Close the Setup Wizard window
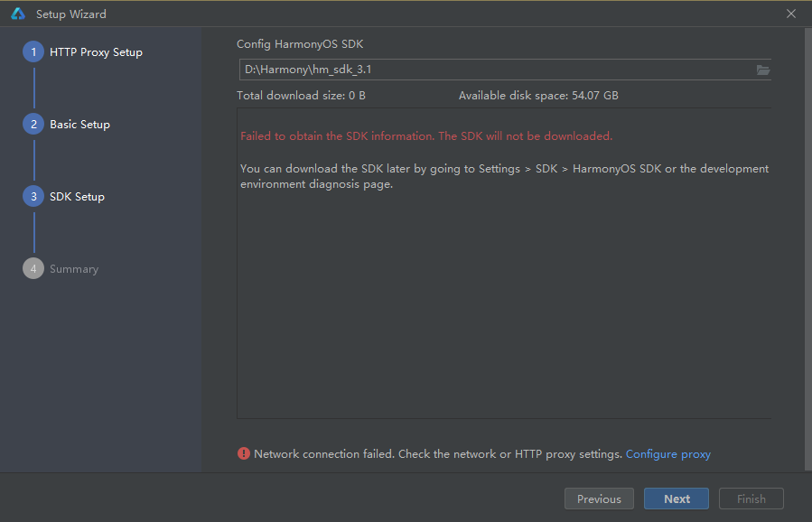This screenshot has width=812, height=522. [x=791, y=14]
